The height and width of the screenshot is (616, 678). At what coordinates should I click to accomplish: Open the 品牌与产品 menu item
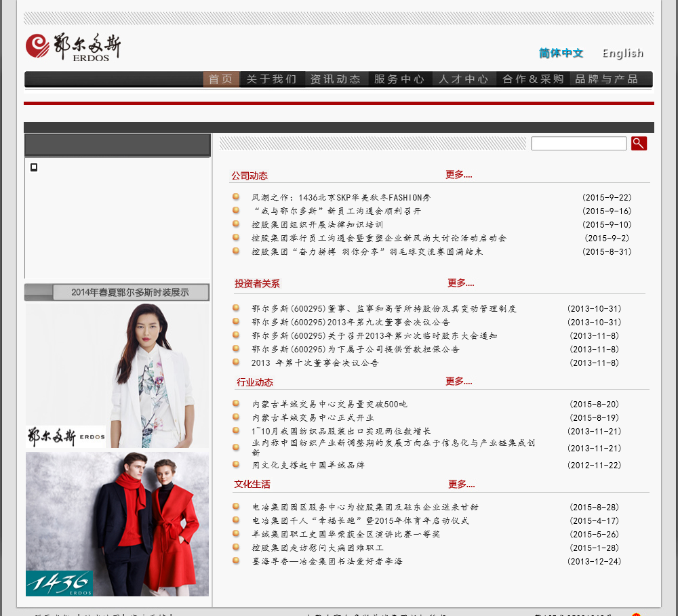click(x=607, y=79)
